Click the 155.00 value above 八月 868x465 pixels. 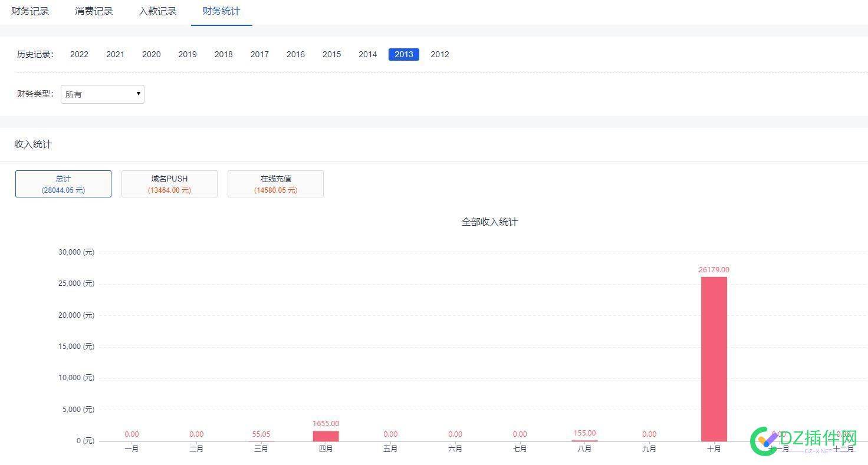coord(584,433)
